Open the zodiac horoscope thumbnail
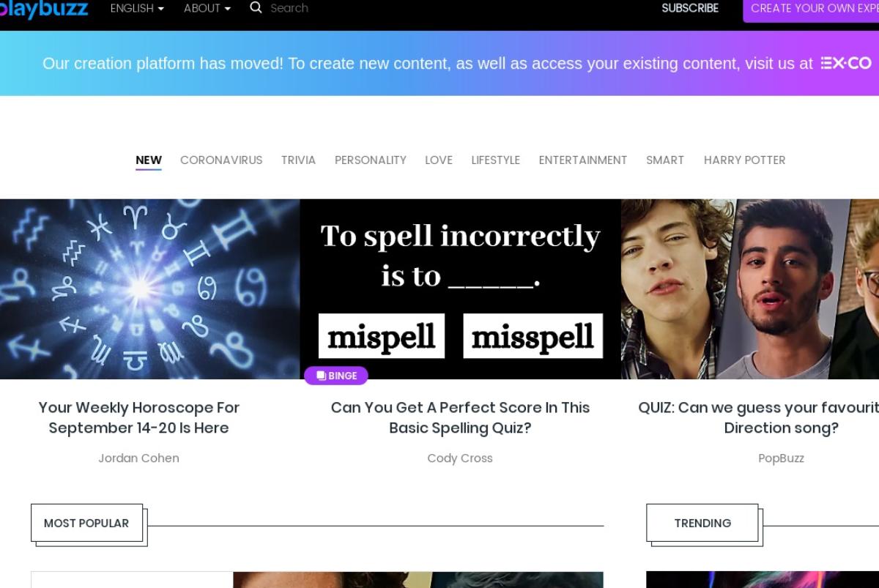The width and height of the screenshot is (879, 588). coord(149,289)
